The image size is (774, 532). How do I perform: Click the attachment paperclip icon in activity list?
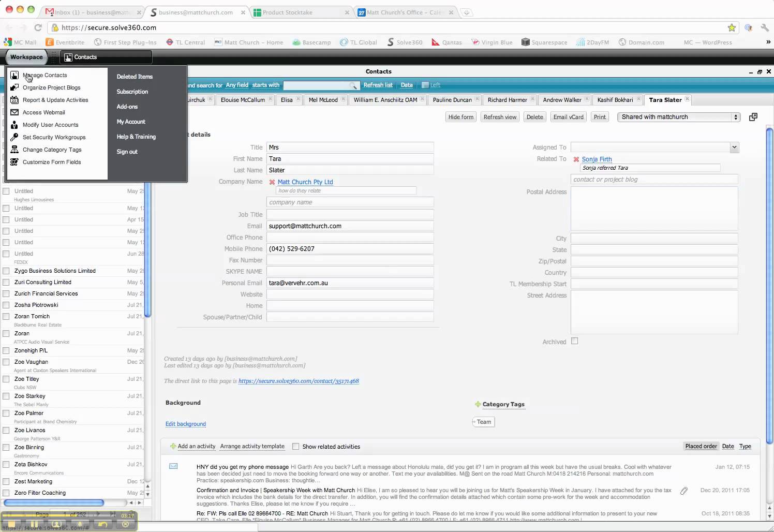[x=683, y=491]
